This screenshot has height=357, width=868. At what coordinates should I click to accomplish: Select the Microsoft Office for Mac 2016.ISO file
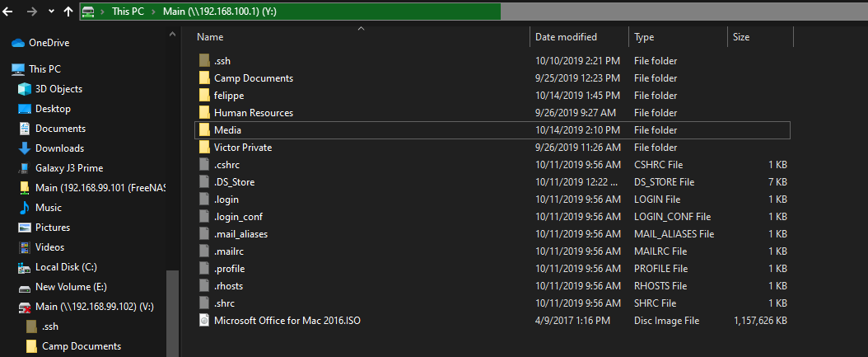287,321
